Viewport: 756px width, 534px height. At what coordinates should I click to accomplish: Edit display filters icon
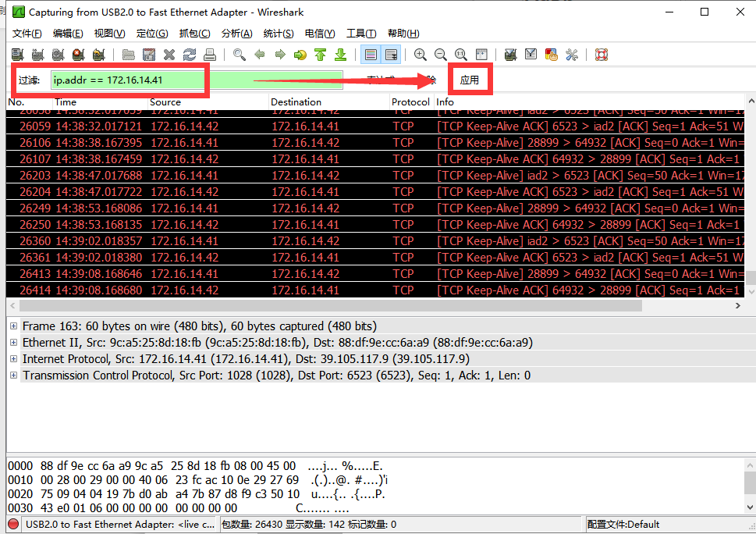[x=531, y=55]
